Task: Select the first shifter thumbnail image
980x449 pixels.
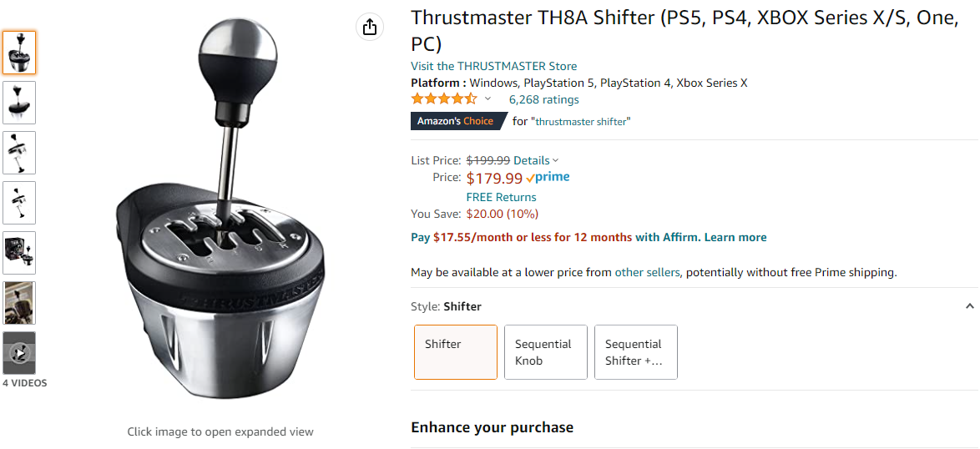Action: point(19,53)
